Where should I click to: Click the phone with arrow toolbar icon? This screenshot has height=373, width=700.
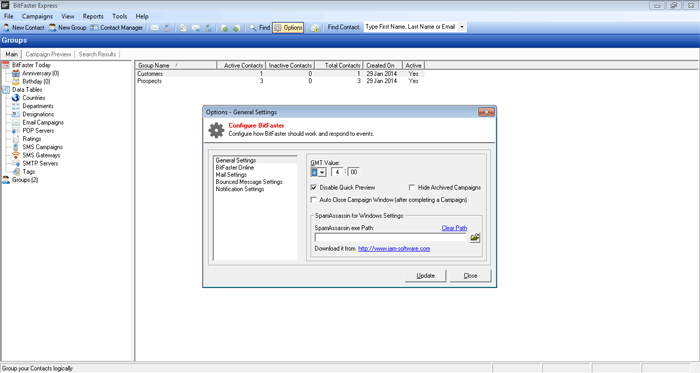pos(208,28)
